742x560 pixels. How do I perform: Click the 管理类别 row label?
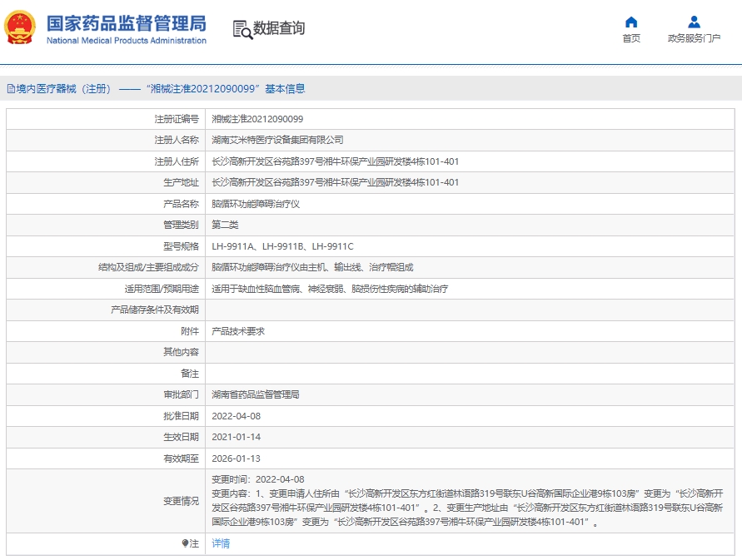click(182, 225)
